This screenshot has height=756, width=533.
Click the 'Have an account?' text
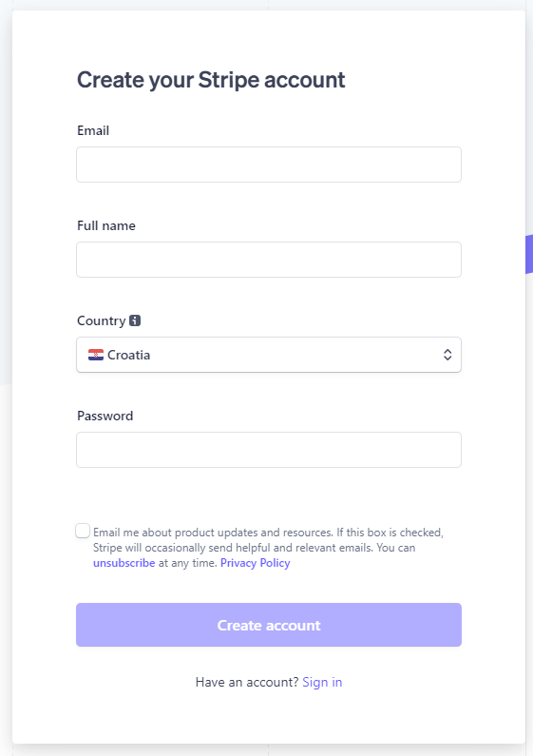coord(247,682)
